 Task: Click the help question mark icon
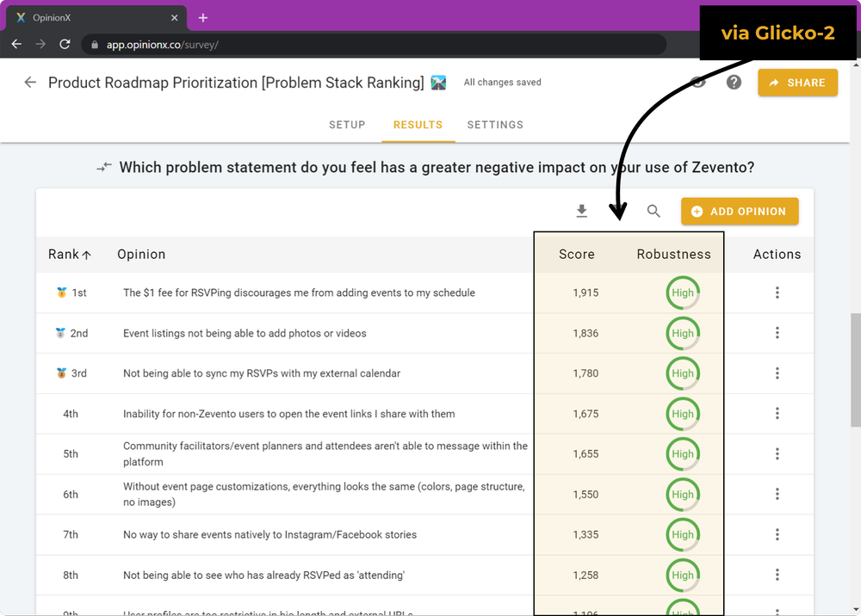click(x=734, y=82)
